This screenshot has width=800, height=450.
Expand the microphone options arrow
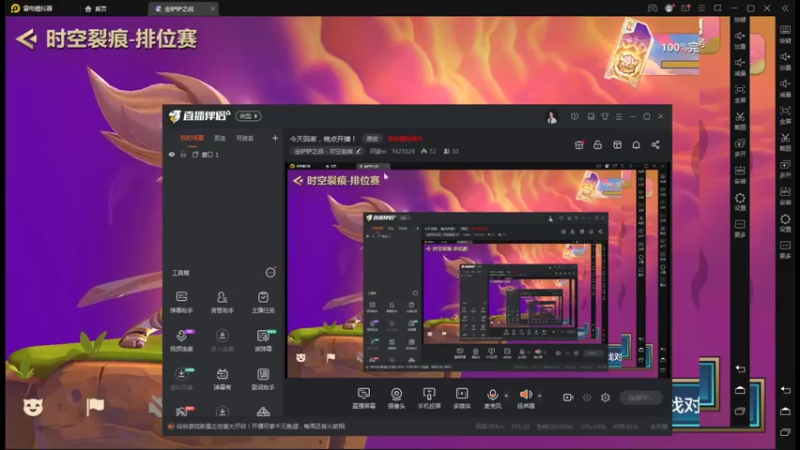(x=506, y=395)
